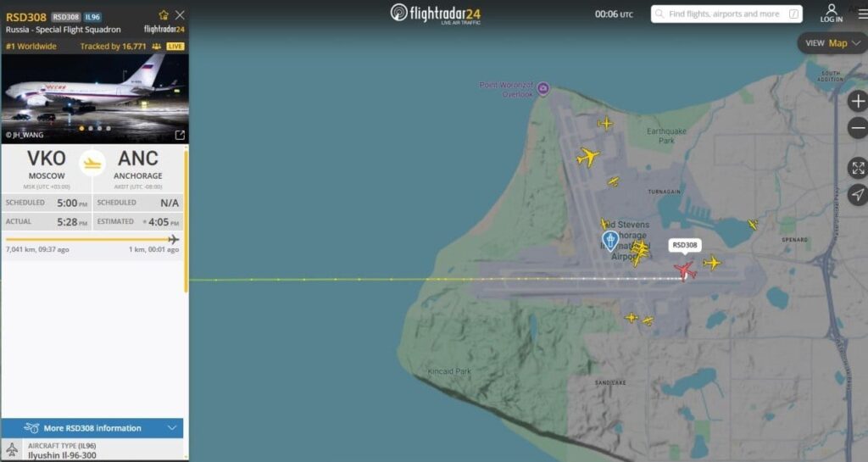Screen dimensions: 868x462
Task: Click the RSD308 callsign badge
Action: tap(66, 17)
